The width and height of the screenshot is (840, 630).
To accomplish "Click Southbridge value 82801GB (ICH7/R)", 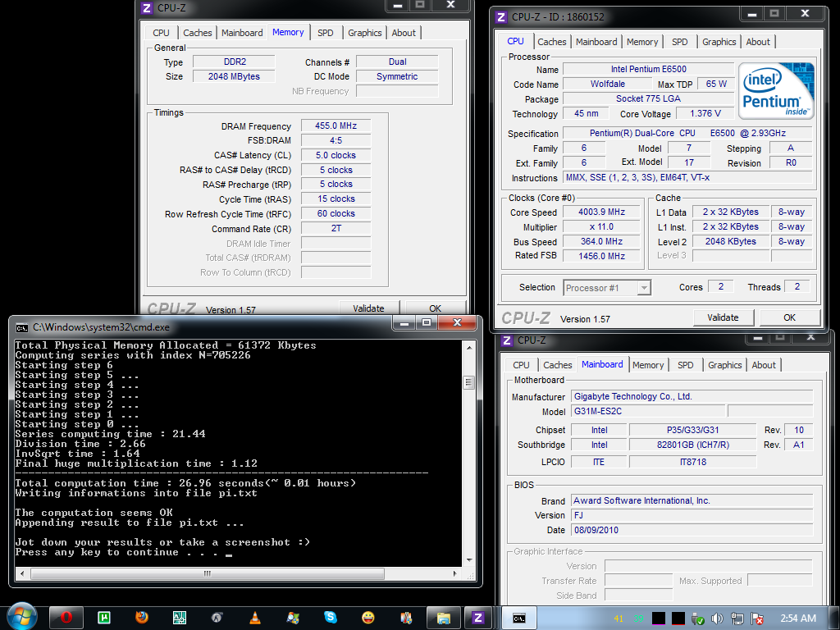I will (692, 445).
